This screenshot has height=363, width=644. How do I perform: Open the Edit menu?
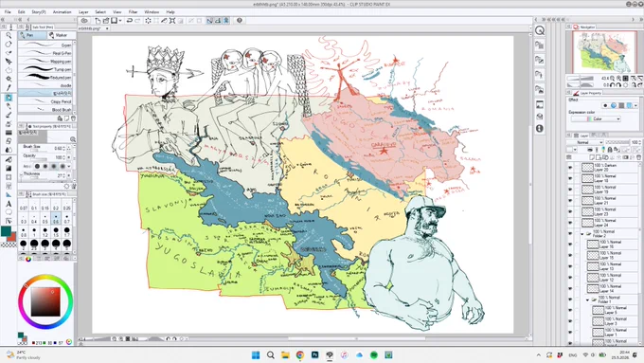[x=22, y=12]
